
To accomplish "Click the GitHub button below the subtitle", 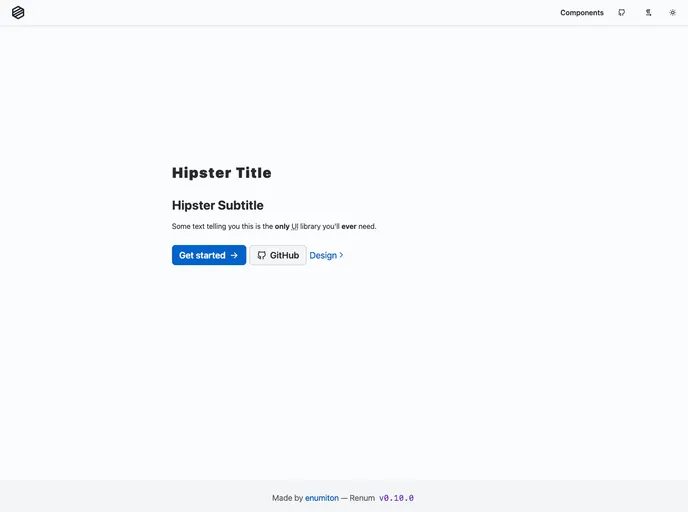I will click(278, 256).
